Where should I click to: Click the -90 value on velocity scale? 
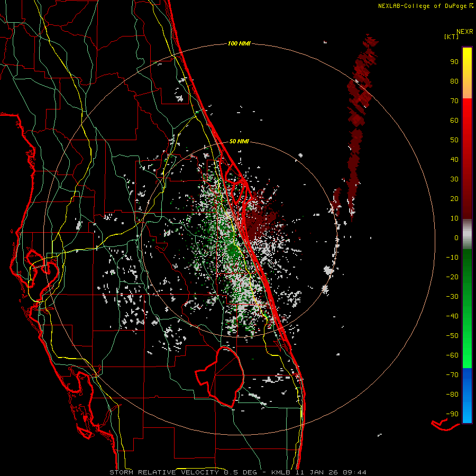[x=452, y=414]
